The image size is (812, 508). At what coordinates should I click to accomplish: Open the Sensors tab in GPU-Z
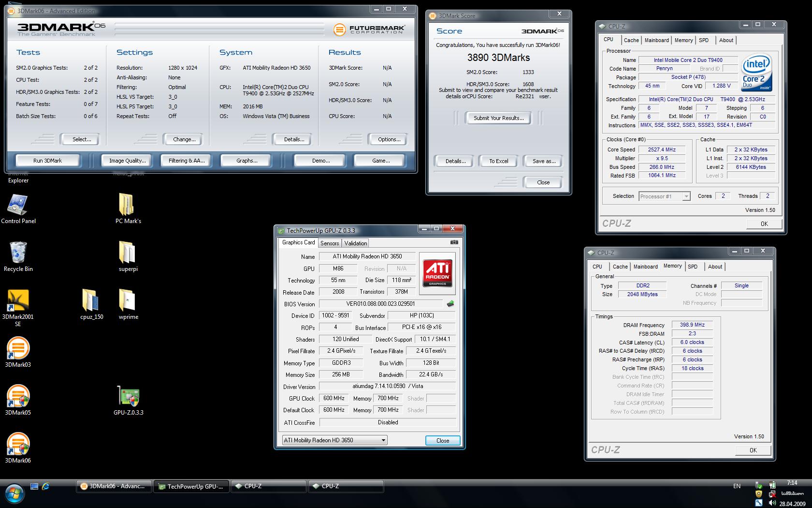pyautogui.click(x=330, y=243)
